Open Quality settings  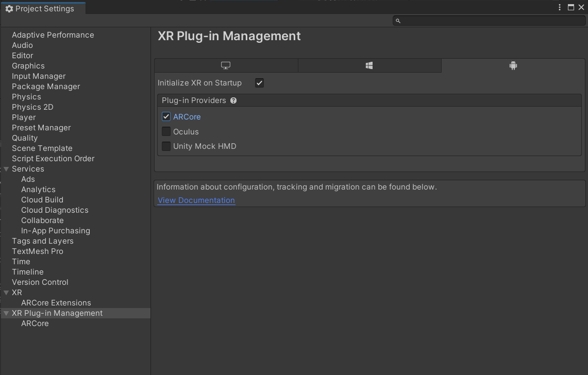pos(25,138)
